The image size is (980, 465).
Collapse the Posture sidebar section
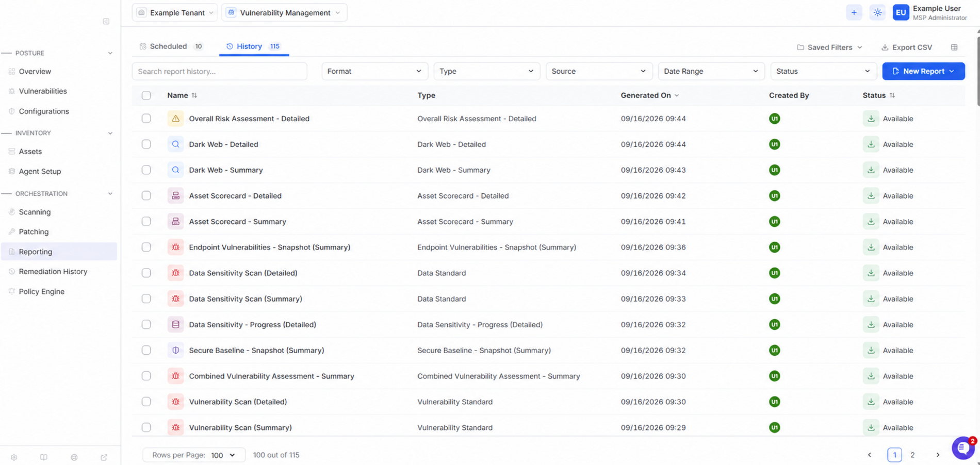click(x=110, y=53)
